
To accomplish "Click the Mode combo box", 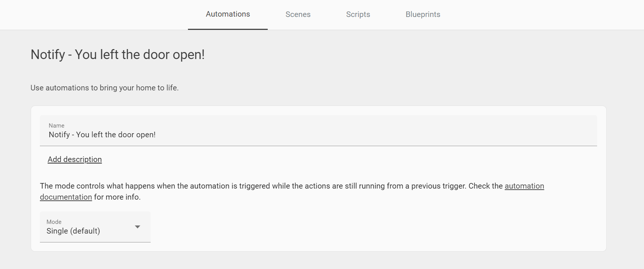I will (x=95, y=227).
